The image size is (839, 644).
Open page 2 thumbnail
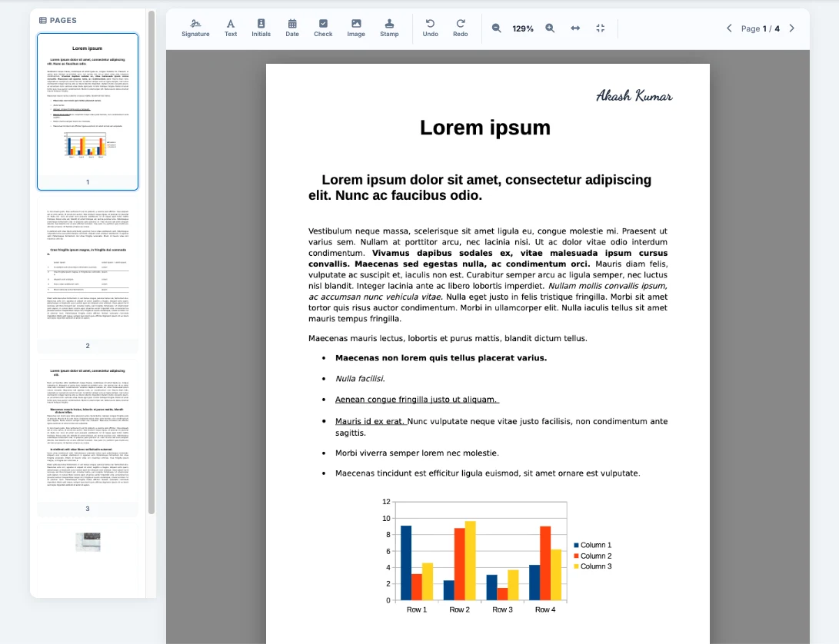tap(88, 275)
